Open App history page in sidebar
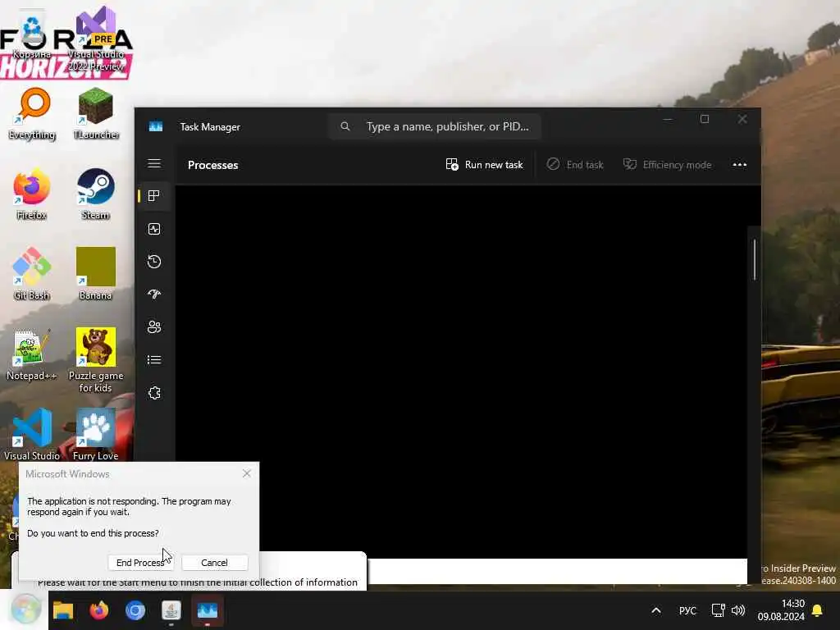Viewport: 840px width, 630px height. (154, 262)
